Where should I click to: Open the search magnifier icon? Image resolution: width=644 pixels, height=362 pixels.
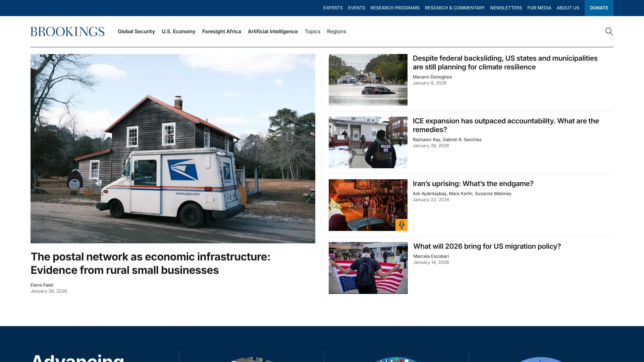609,32
